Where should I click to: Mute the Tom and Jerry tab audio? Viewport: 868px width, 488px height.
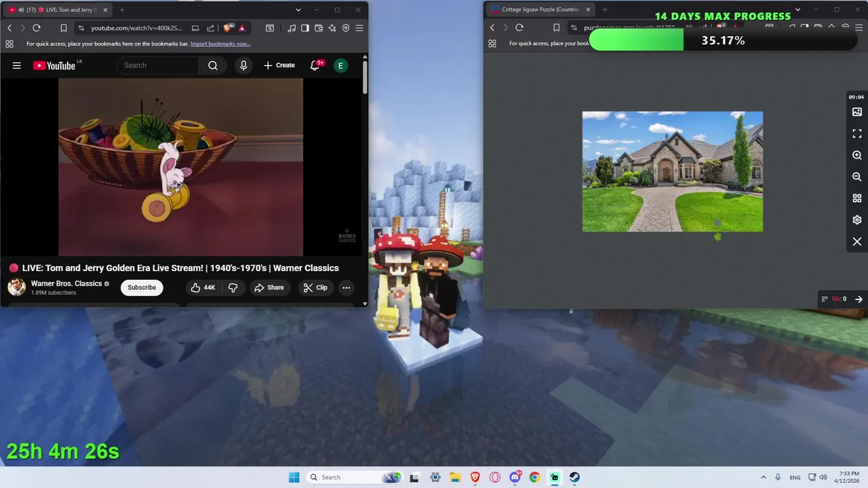[20, 9]
